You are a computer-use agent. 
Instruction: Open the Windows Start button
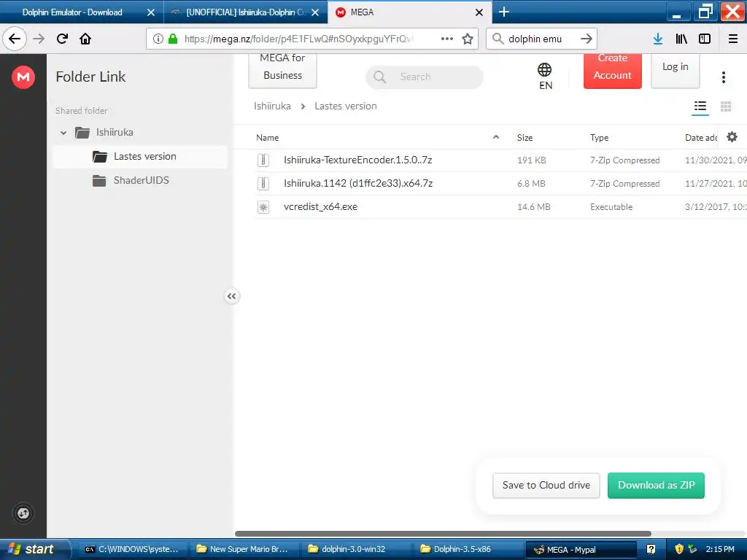point(35,549)
